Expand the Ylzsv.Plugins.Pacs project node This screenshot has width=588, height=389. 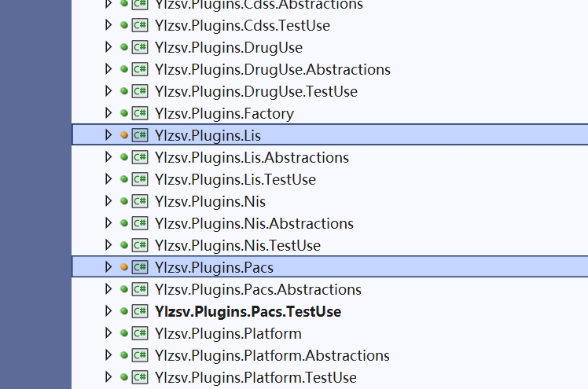(109, 267)
